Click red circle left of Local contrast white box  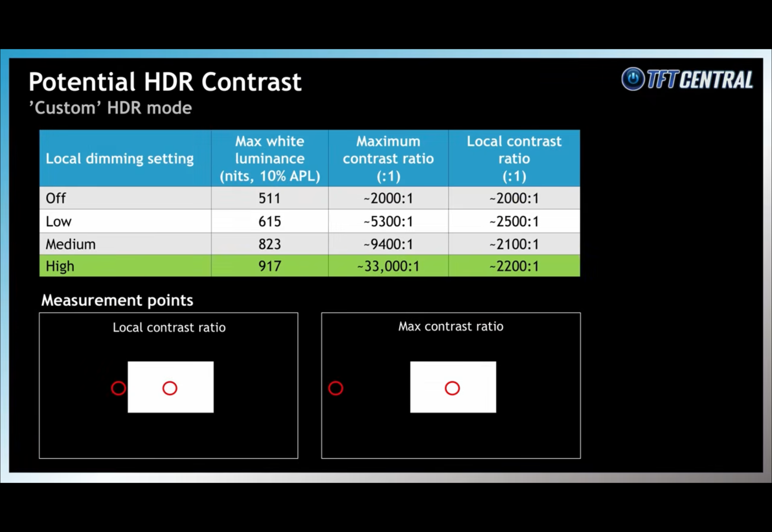119,388
